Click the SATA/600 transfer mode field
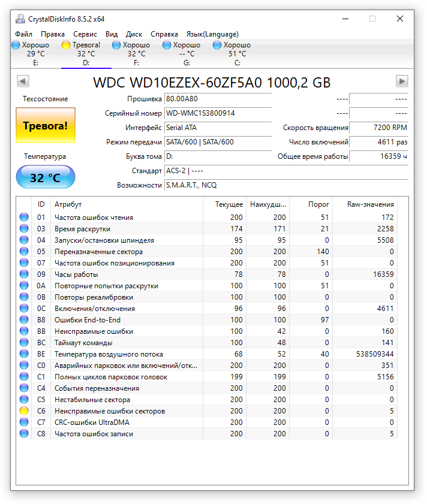 [x=218, y=142]
